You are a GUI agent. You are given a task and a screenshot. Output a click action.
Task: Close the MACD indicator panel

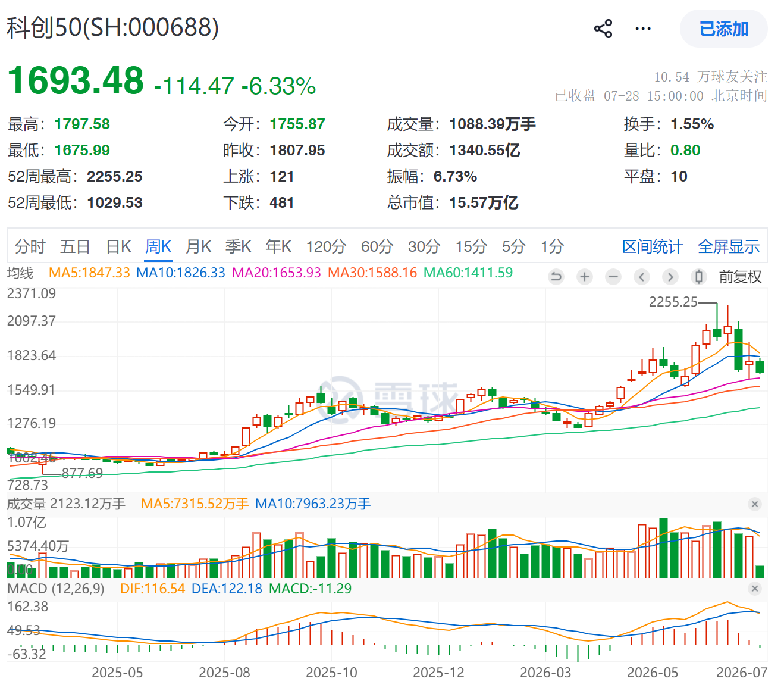(x=755, y=589)
